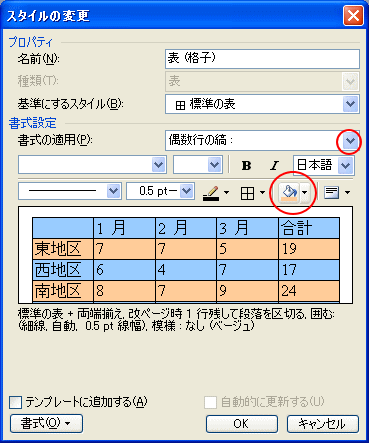This screenshot has width=369, height=443.
Task: Click the 名前 input field
Action: coord(262,59)
